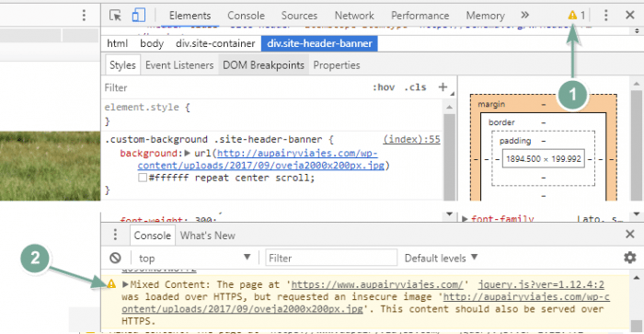Open the Default levels dropdown

coord(441,258)
